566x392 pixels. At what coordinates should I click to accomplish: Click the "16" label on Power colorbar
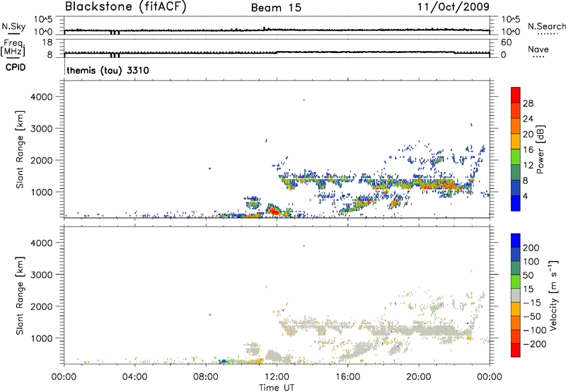528,149
